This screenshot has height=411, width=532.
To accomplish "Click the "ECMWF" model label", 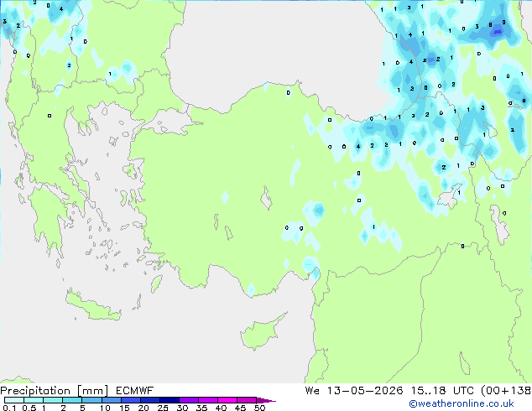I will tap(135, 391).
